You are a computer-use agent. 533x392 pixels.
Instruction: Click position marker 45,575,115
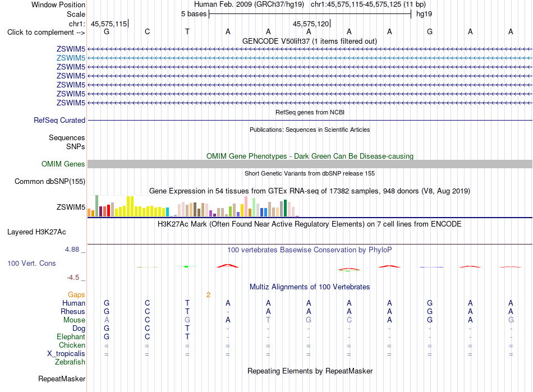pyautogui.click(x=109, y=24)
